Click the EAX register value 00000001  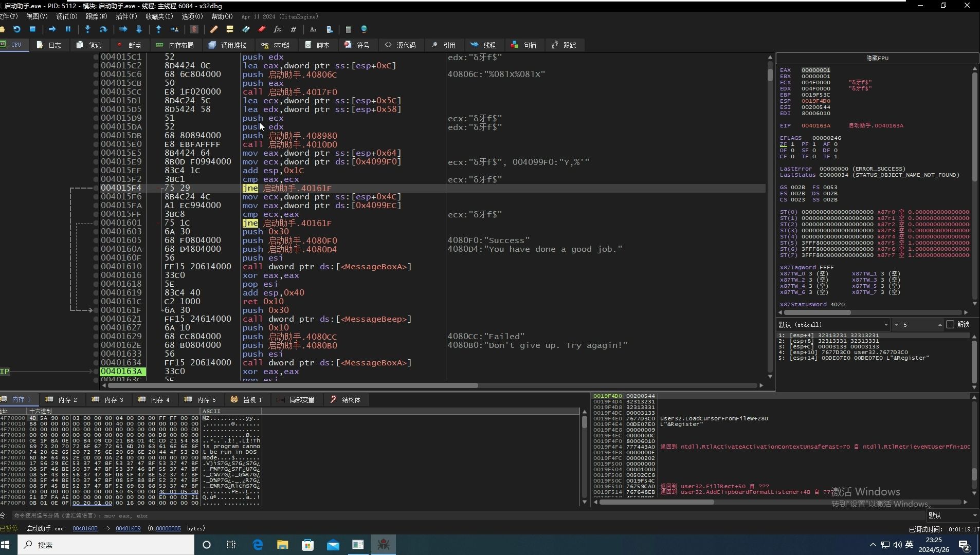point(815,70)
